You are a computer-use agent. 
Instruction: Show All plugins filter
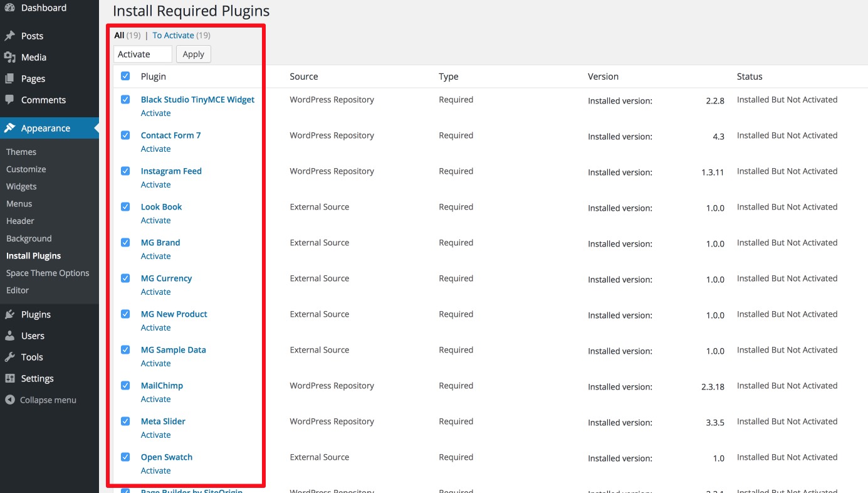119,35
